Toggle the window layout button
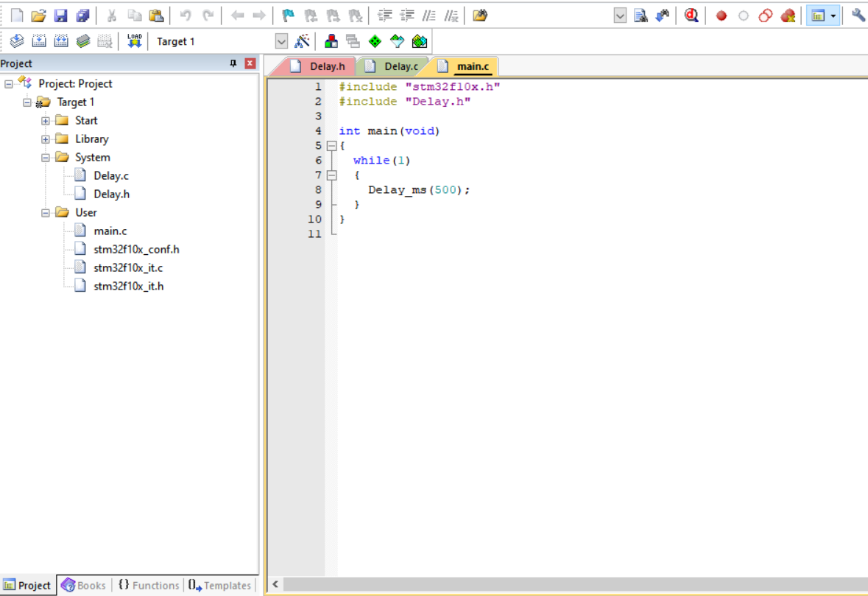868x596 pixels. (x=818, y=16)
